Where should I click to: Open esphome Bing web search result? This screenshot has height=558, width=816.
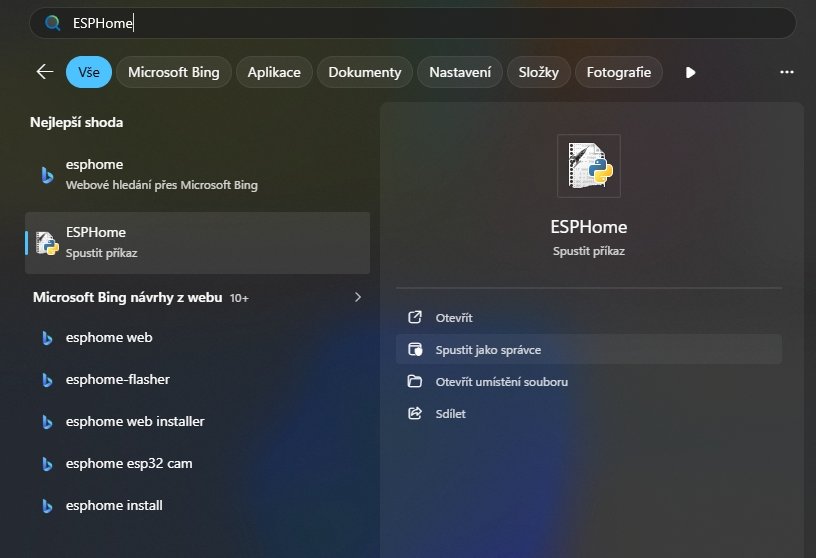[197, 175]
